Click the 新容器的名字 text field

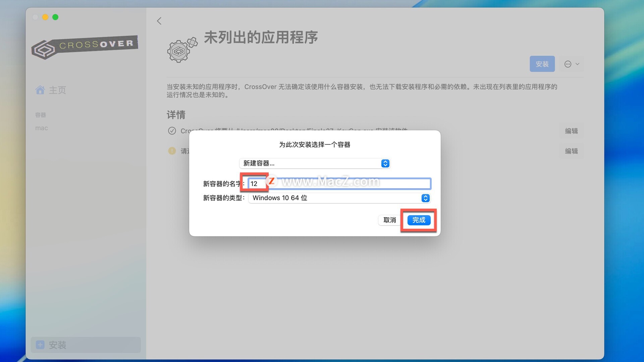339,184
